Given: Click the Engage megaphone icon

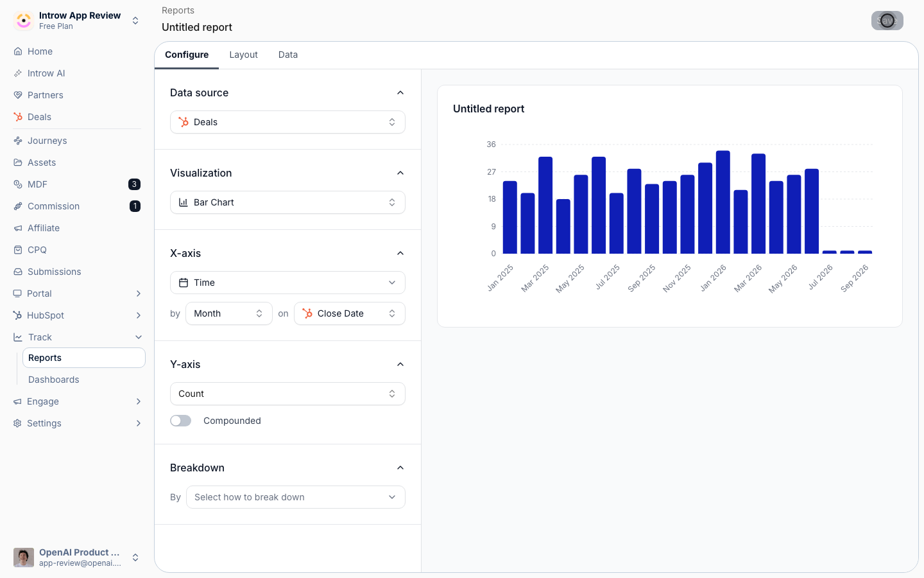Looking at the screenshot, I should click(x=17, y=401).
